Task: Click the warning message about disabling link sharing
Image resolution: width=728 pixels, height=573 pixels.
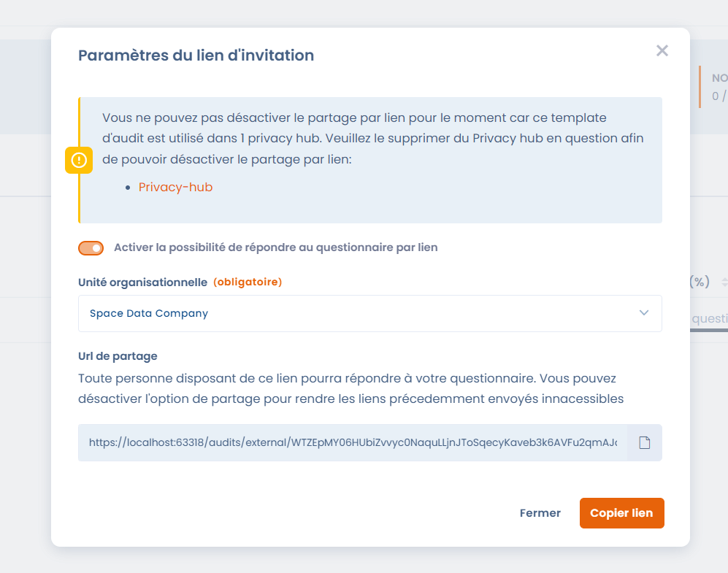Action: coord(373,138)
